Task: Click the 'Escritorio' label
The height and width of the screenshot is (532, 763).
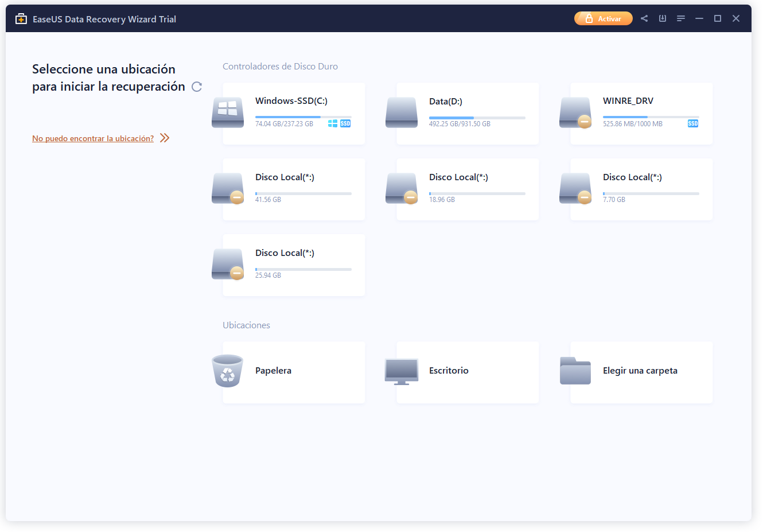Action: [449, 371]
